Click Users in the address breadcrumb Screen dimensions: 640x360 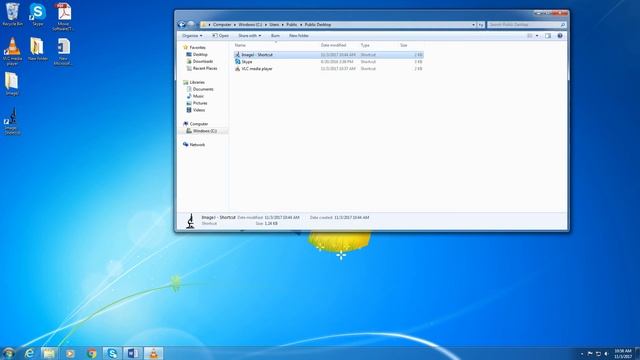point(274,25)
